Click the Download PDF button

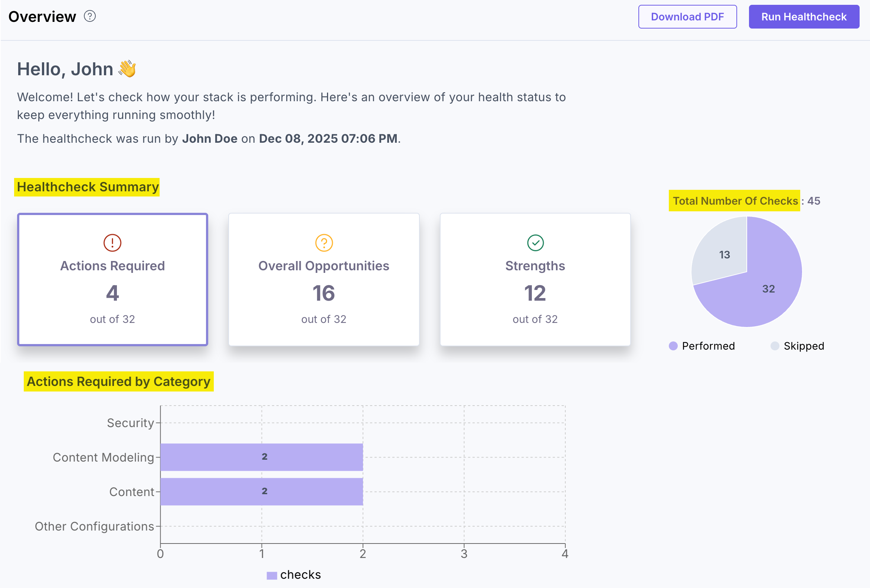[x=687, y=16]
